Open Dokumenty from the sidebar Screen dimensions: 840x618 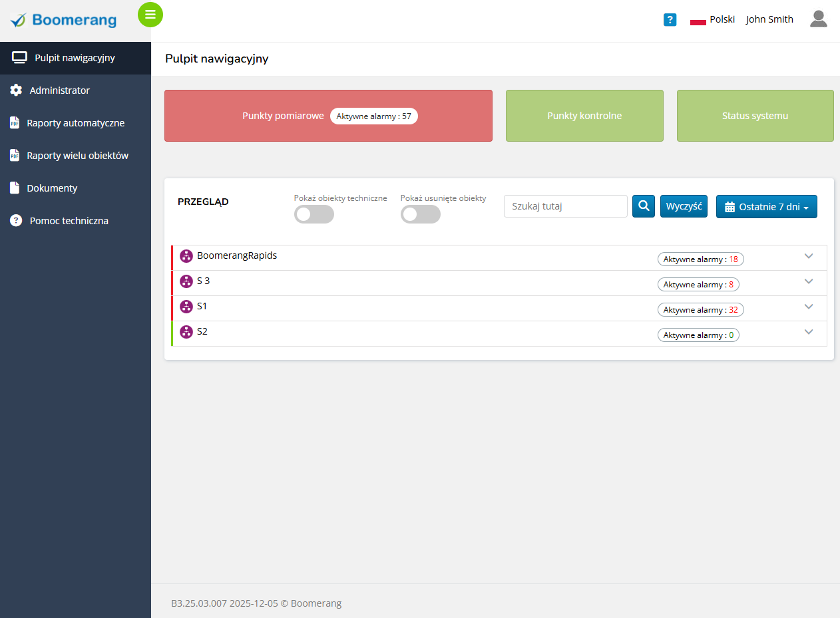52,188
